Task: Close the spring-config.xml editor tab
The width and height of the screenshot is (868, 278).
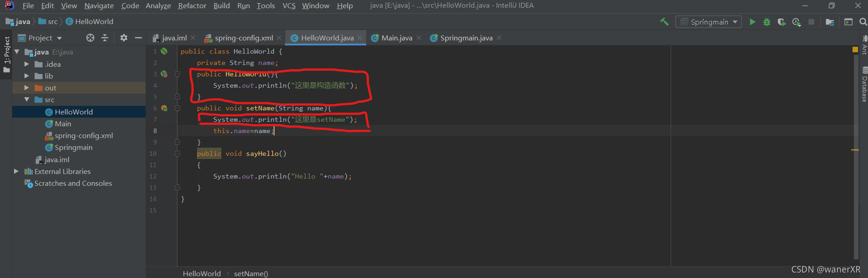Action: pos(279,38)
